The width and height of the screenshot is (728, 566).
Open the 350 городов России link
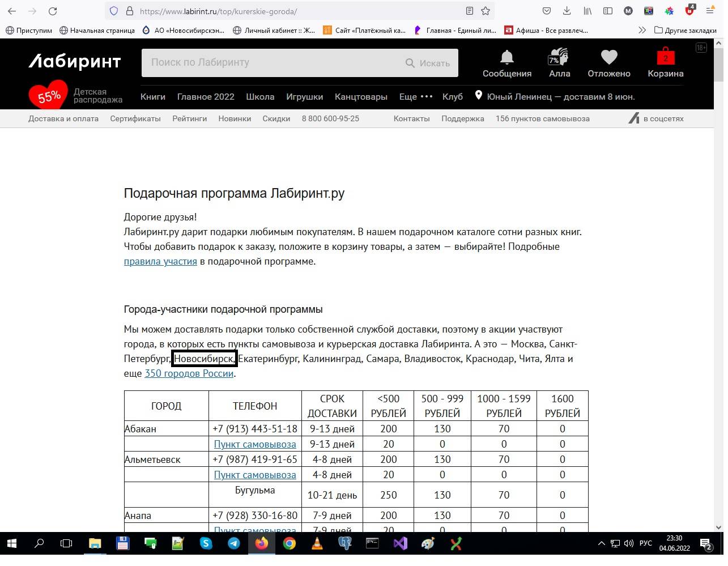coord(189,373)
